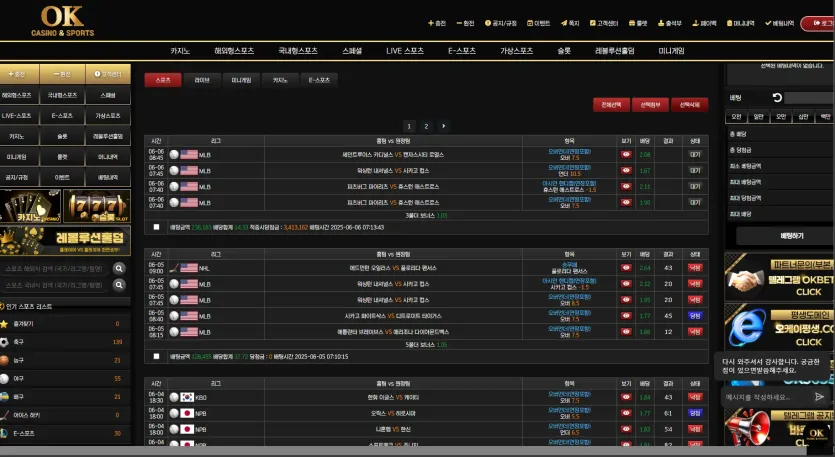Screen dimensions: 835x457
Task: Open 공지/규정 in the top header
Action: click(501, 23)
